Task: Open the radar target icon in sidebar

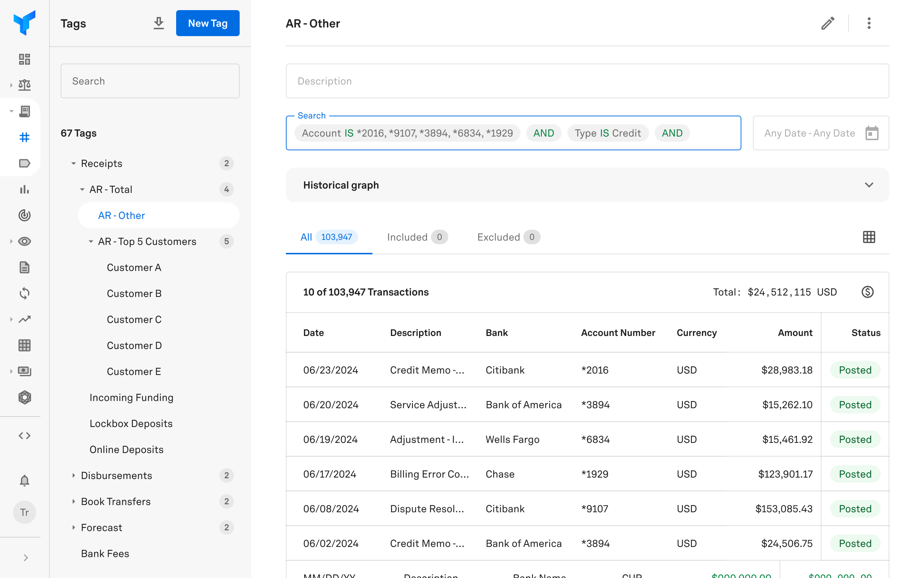Action: (25, 215)
